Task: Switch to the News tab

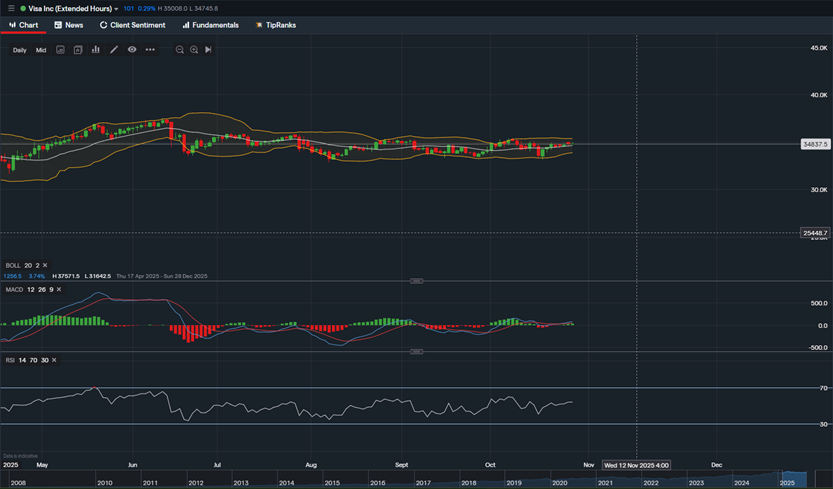Action: (68, 25)
